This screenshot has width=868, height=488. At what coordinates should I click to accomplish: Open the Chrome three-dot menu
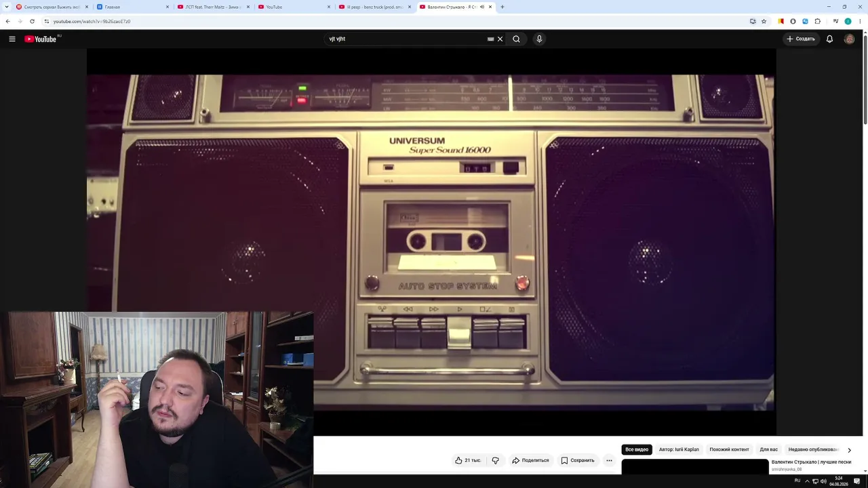click(860, 22)
